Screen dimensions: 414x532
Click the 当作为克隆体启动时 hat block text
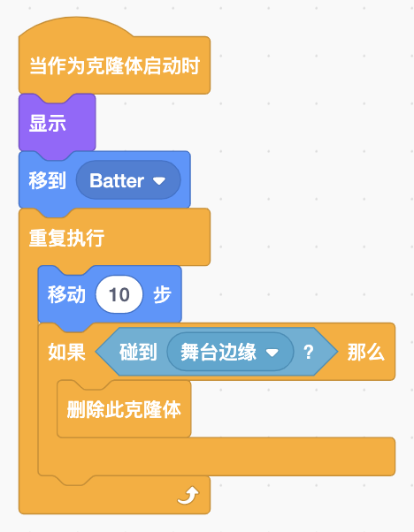[x=114, y=65]
